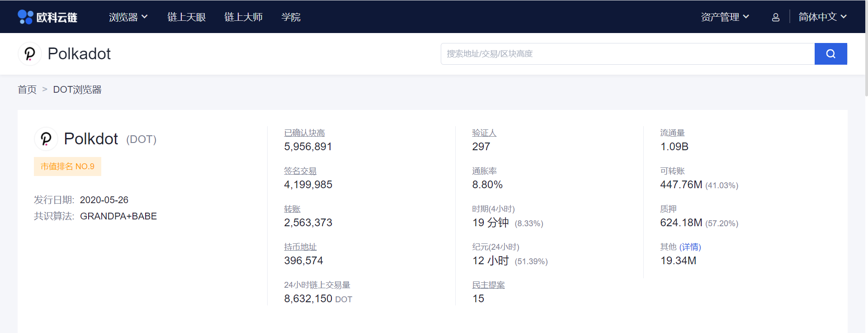The width and height of the screenshot is (868, 333).
Task: Open the 学院 navigation item
Action: tap(291, 17)
